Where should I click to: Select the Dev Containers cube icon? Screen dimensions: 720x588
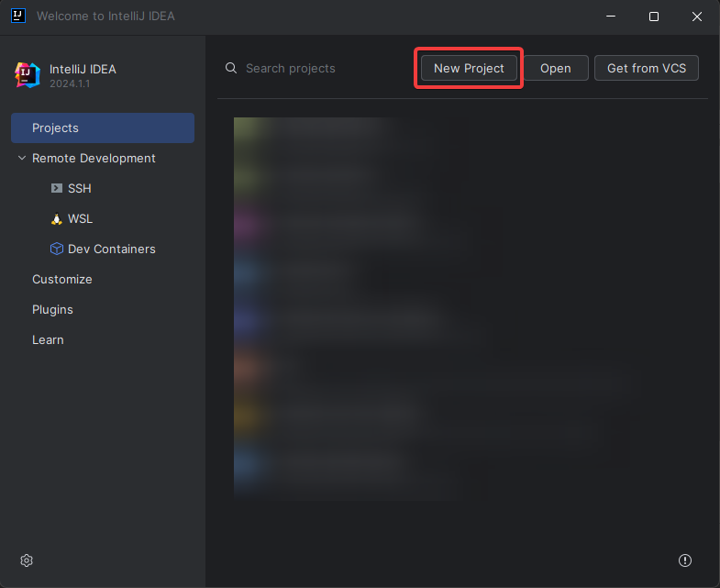[57, 250]
